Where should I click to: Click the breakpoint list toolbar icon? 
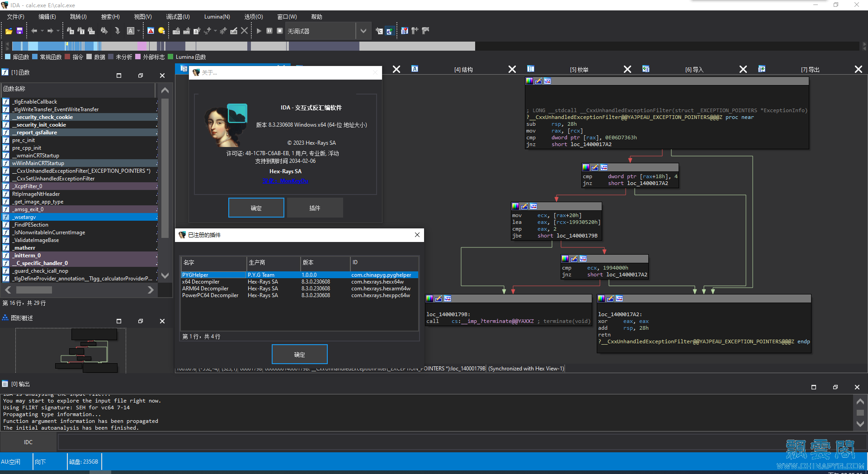404,31
